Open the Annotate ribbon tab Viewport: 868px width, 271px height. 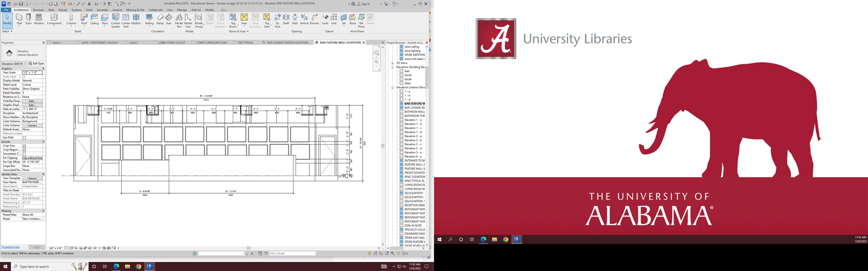coord(102,10)
